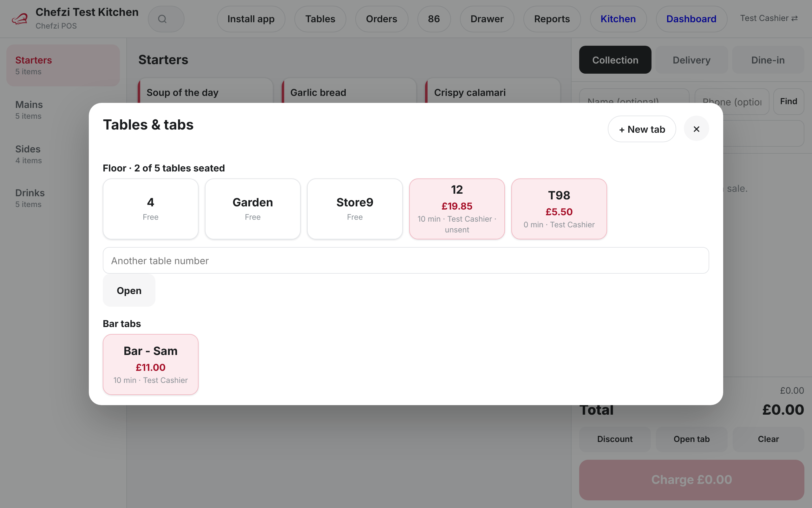812x508 pixels.
Task: Click the Find customer button
Action: [x=789, y=102]
